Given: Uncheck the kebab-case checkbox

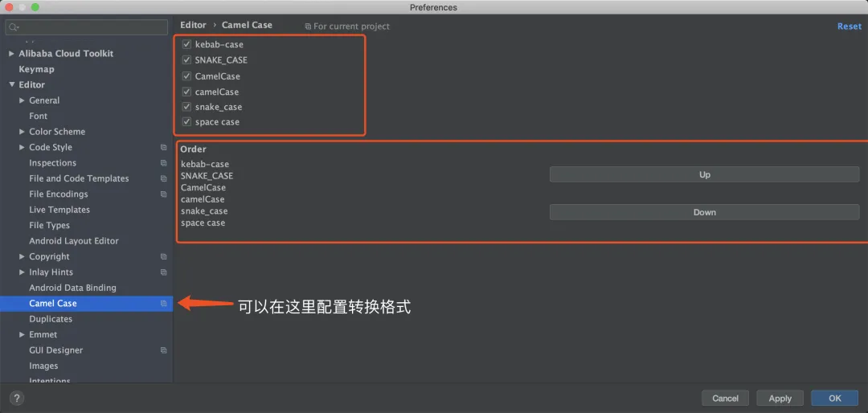Looking at the screenshot, I should coord(186,44).
